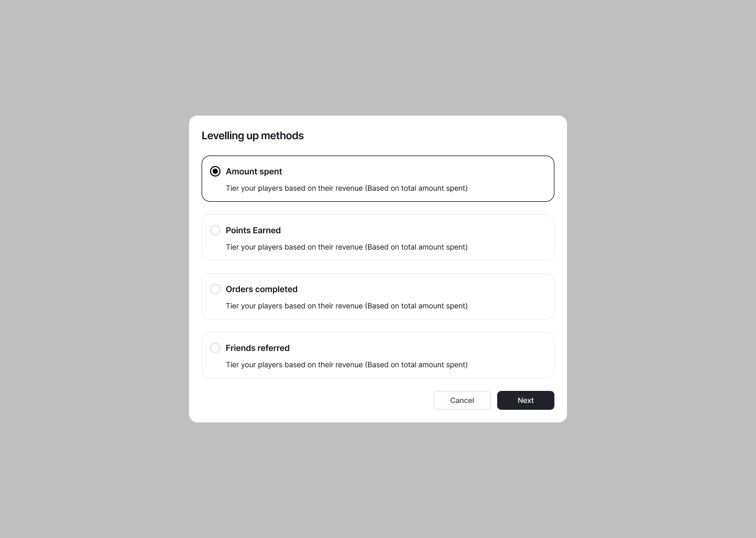Click the description under Orders completed

click(346, 306)
